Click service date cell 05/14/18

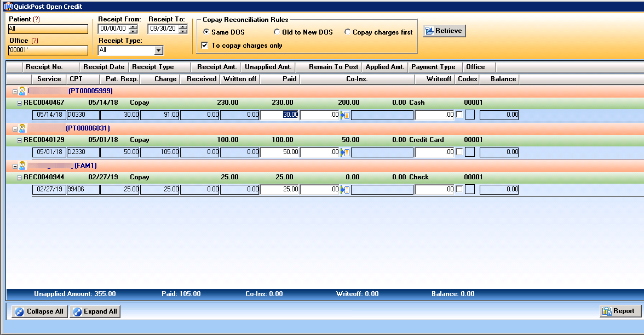click(x=49, y=115)
